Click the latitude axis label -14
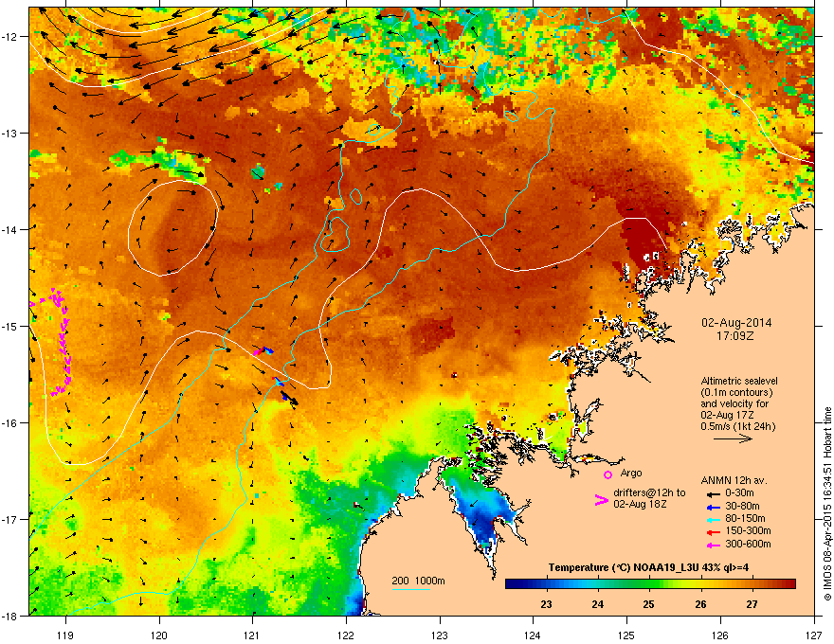834x644 pixels. click(x=10, y=229)
